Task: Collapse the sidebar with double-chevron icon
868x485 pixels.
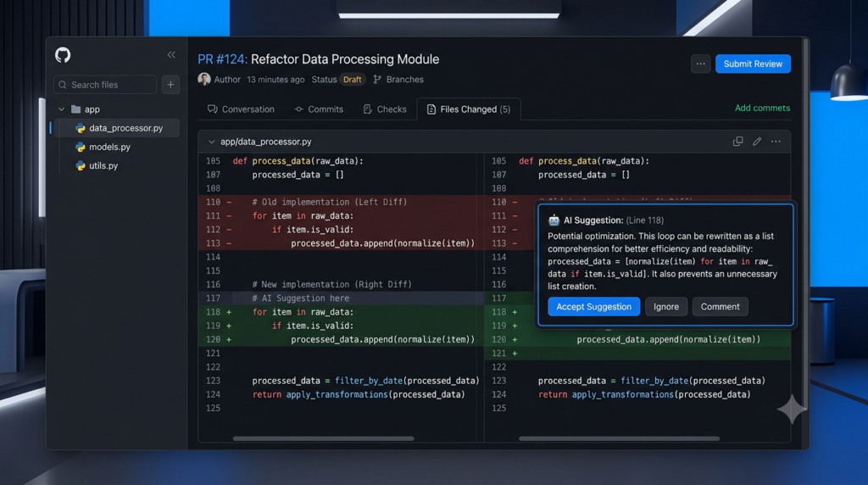Action: click(x=171, y=54)
